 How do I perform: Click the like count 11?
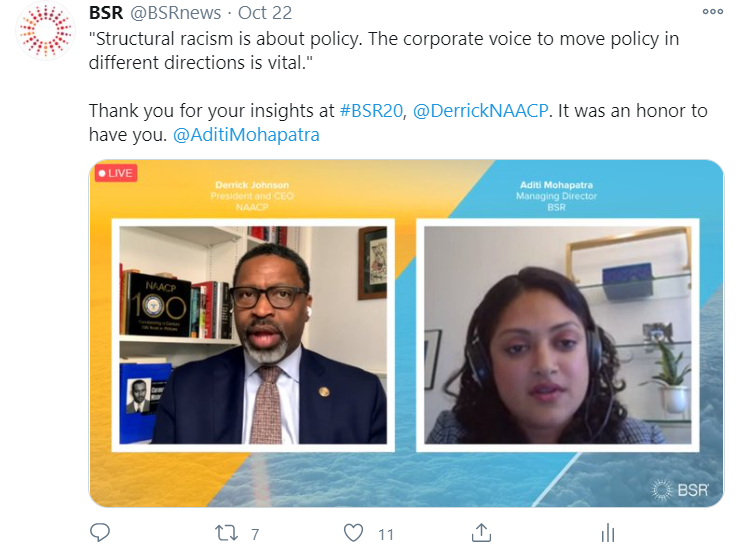coord(386,534)
